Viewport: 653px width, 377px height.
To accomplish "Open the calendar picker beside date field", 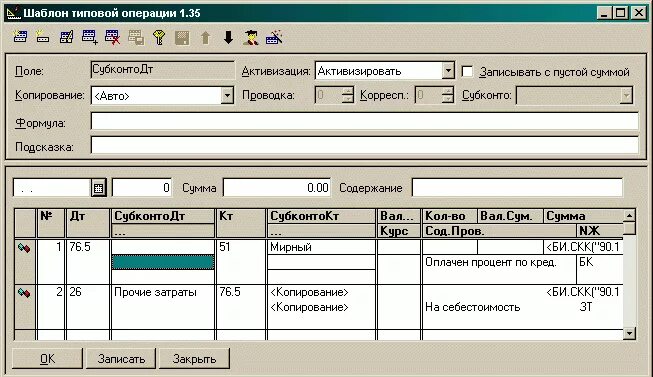I will [x=99, y=188].
